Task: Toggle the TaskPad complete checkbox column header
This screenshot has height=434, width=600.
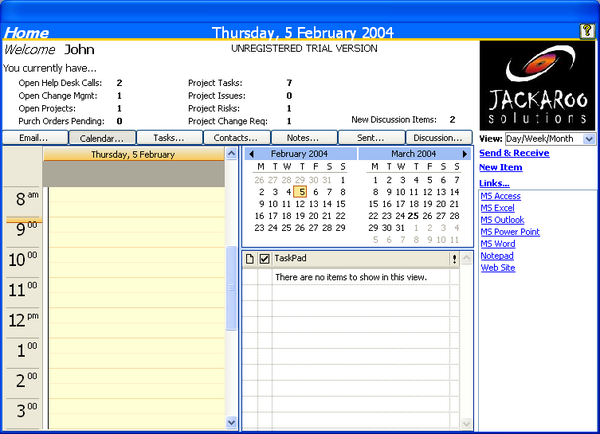Action: coord(264,259)
